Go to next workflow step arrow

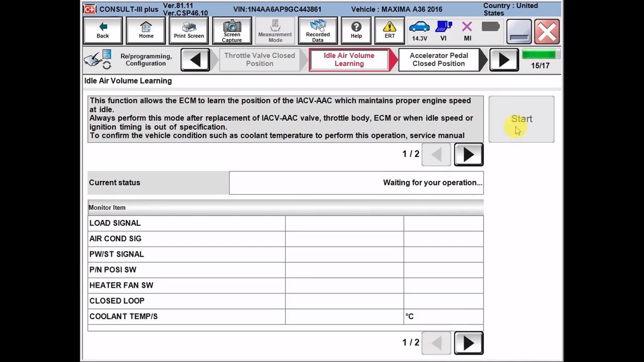pos(504,60)
